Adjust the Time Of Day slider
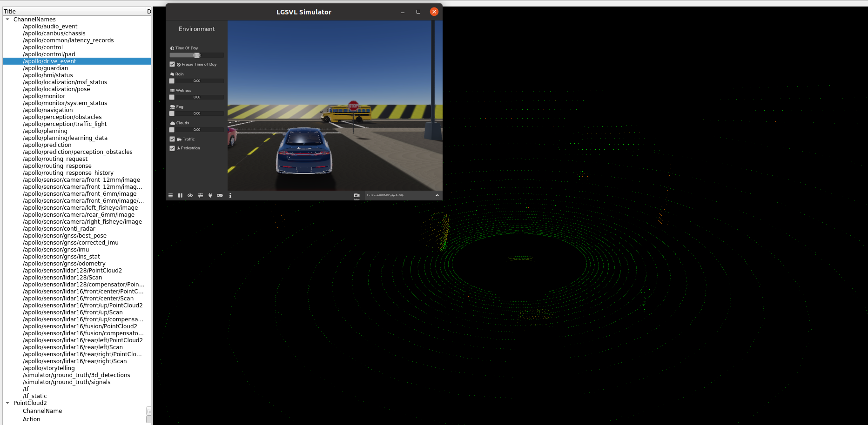This screenshot has height=425, width=868. click(196, 55)
